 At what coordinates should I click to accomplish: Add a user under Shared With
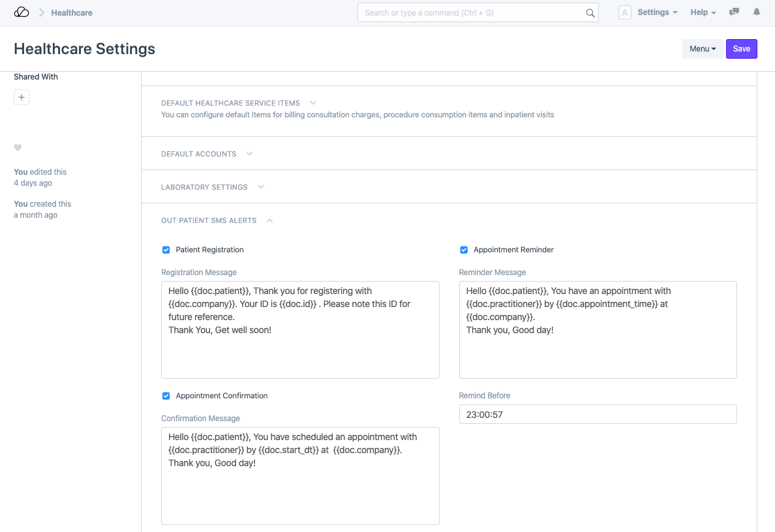[22, 98]
